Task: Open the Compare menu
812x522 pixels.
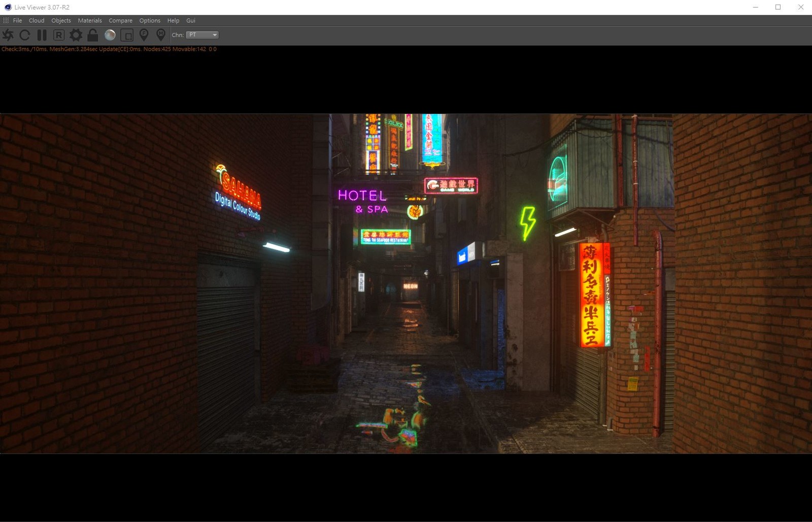Action: [120, 21]
